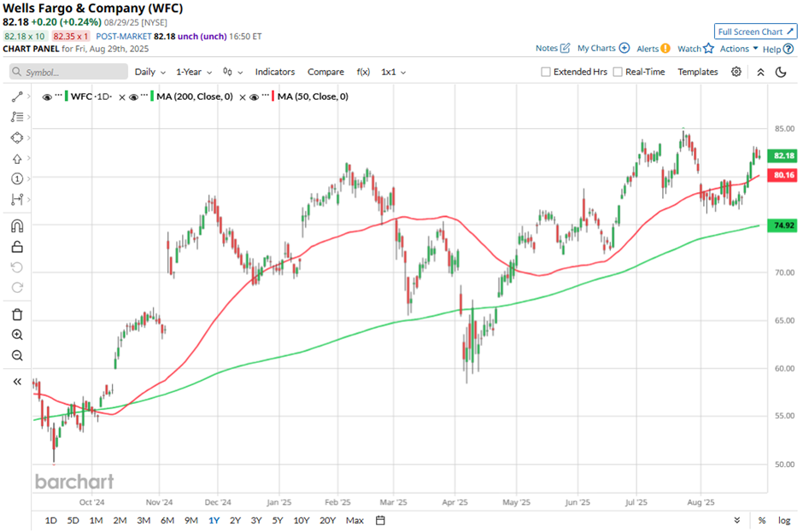
Task: Select the 20Y time range
Action: point(327,520)
